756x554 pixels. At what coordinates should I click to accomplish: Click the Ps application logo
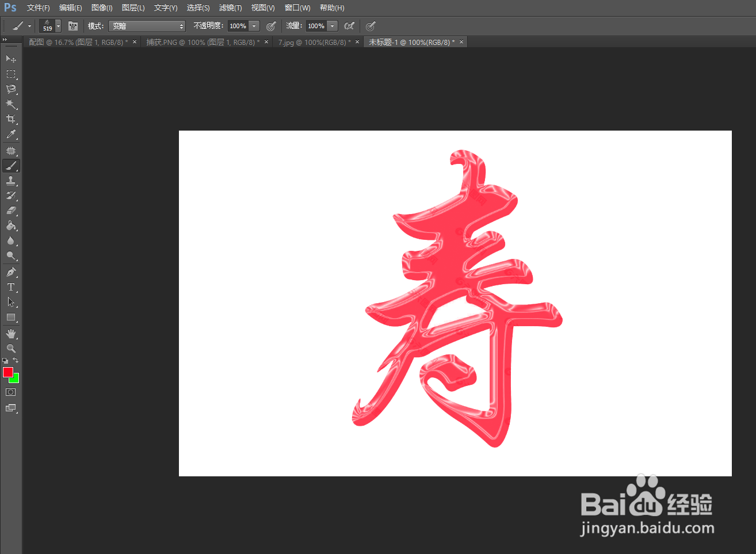[x=10, y=8]
